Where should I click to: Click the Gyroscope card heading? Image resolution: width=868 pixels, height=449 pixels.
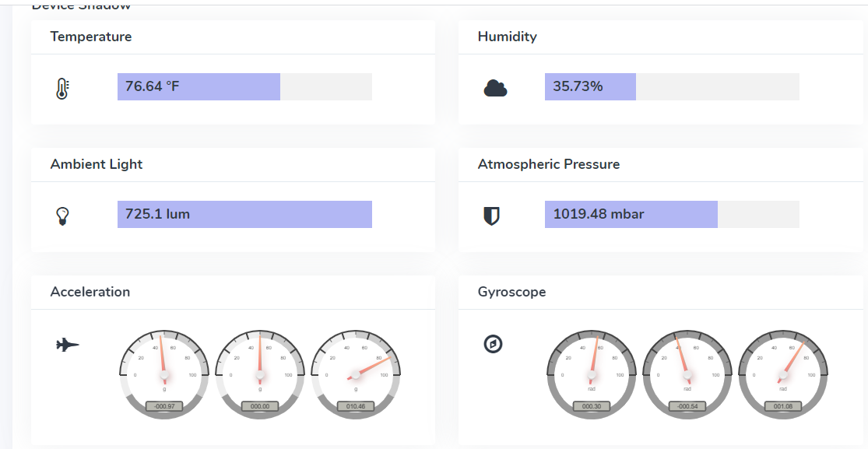(x=511, y=292)
